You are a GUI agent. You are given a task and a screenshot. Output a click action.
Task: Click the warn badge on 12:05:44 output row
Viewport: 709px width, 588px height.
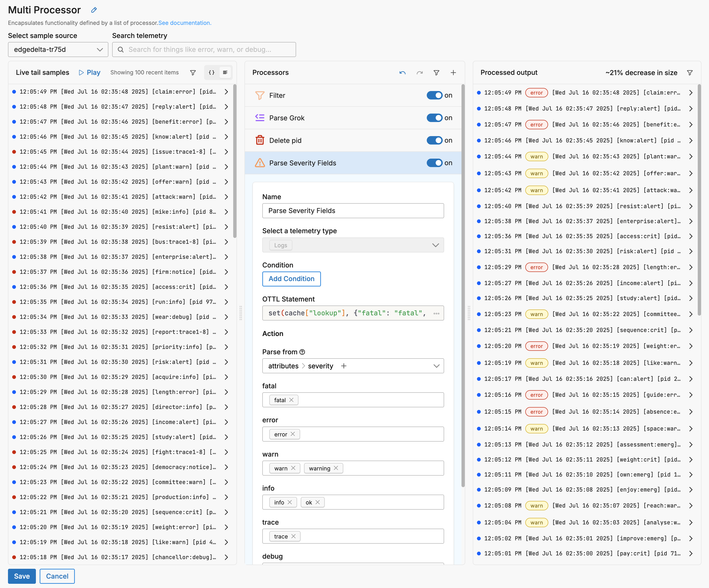click(537, 157)
